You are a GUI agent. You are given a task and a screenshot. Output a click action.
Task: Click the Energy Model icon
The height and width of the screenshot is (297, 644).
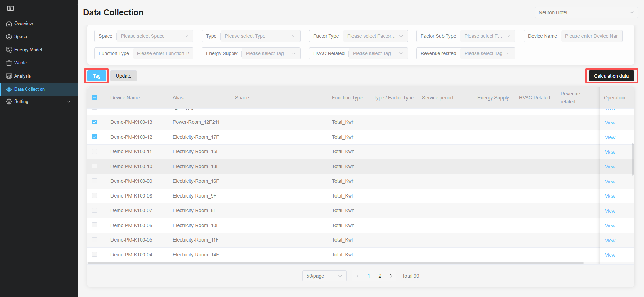pyautogui.click(x=9, y=50)
